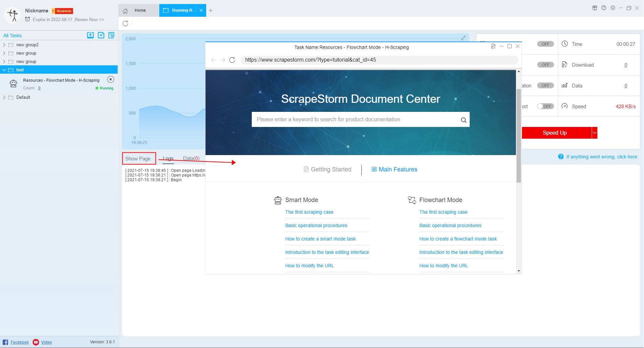Open the 'How to create a smart mode task' link
The width and height of the screenshot is (644, 348).
point(320,239)
